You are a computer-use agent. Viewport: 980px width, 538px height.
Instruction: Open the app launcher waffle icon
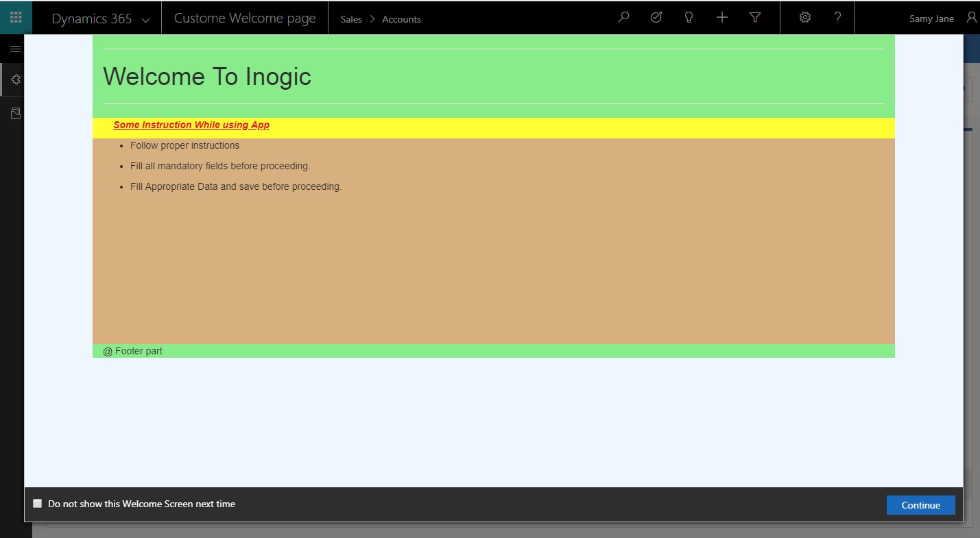coord(16,18)
